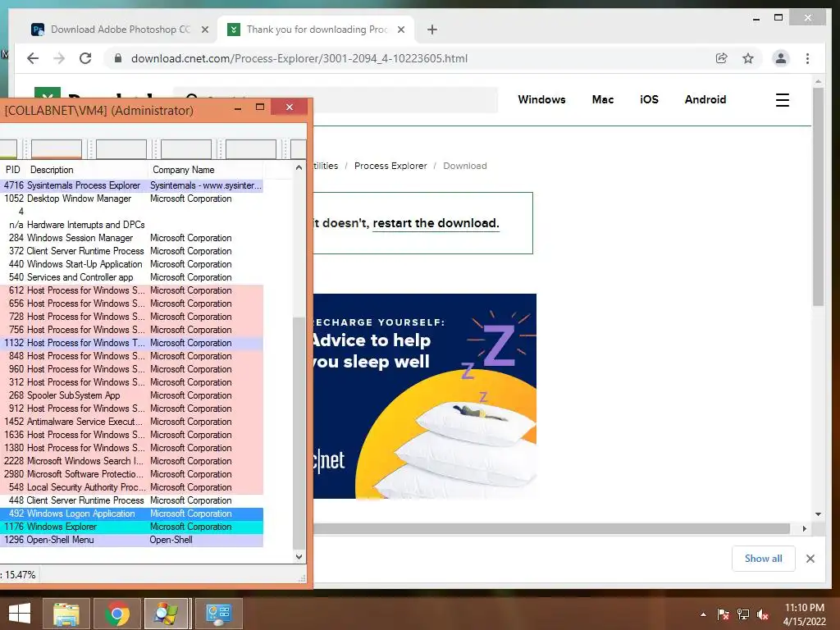The height and width of the screenshot is (630, 840).
Task: Click the page scrollbar right arrow
Action: click(x=804, y=529)
